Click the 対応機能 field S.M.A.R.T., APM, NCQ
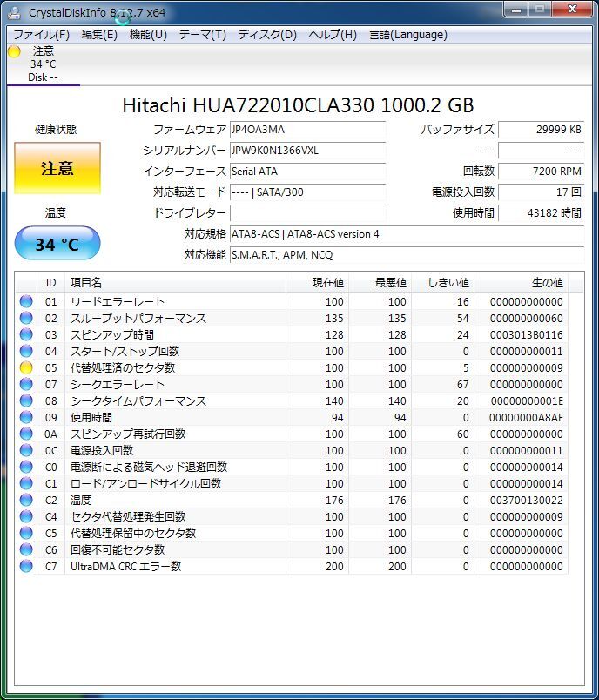The height and width of the screenshot is (700, 599). (x=407, y=255)
